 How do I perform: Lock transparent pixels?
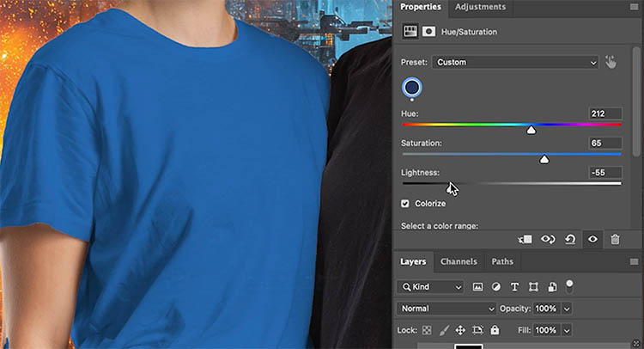click(x=427, y=330)
